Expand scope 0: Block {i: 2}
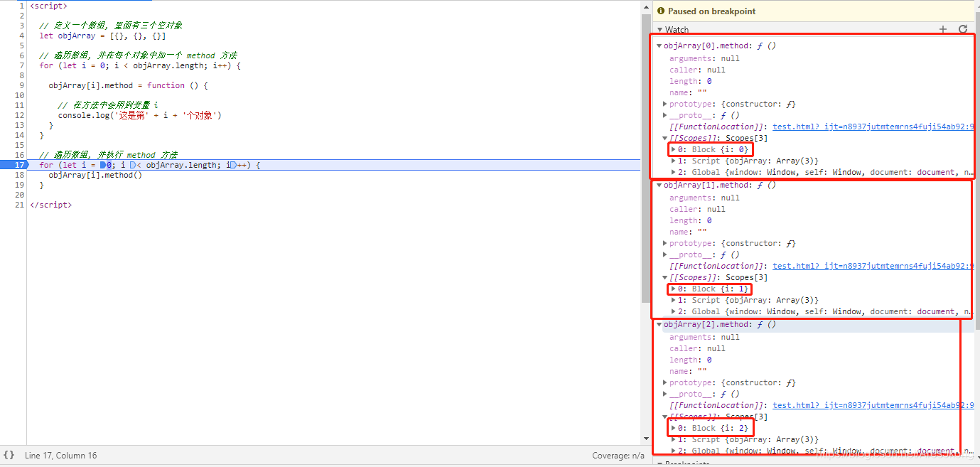Image resolution: width=980 pixels, height=467 pixels. tap(673, 428)
